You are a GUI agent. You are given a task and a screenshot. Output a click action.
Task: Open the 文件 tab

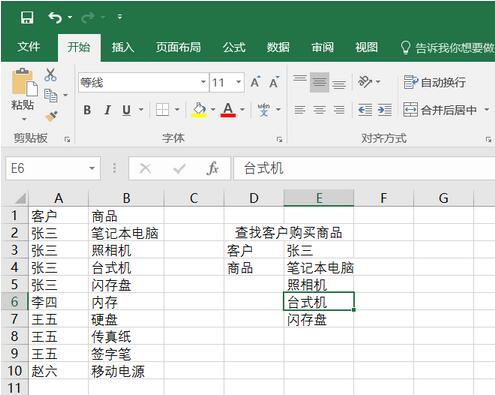pos(29,47)
